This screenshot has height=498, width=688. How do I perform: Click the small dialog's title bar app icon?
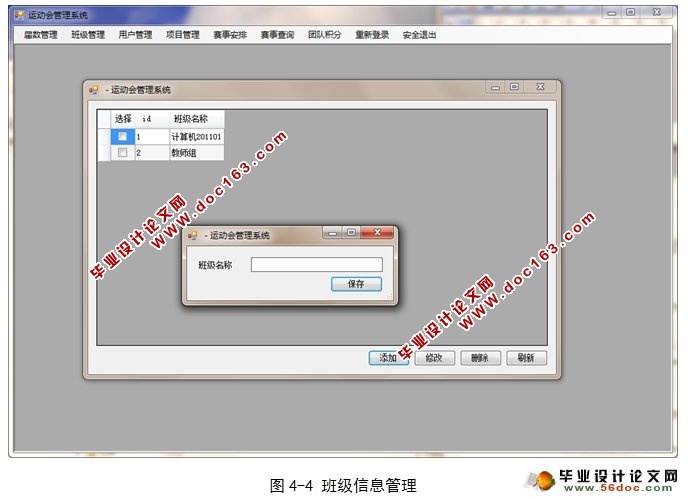click(x=192, y=236)
